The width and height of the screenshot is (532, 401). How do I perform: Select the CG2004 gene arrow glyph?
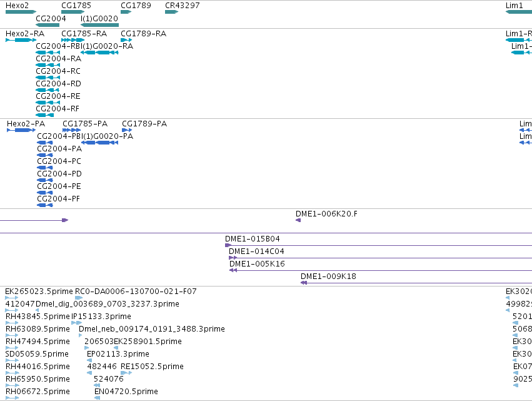48,25
